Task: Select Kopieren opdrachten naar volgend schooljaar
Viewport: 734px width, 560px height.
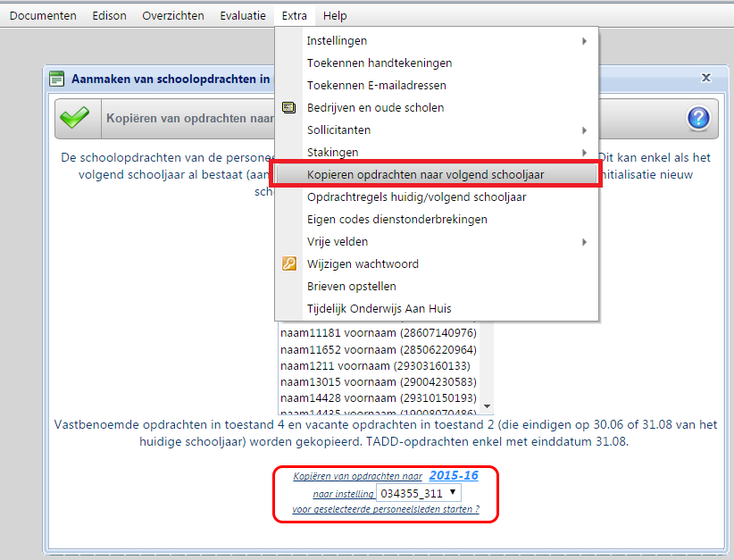Action: 425,175
